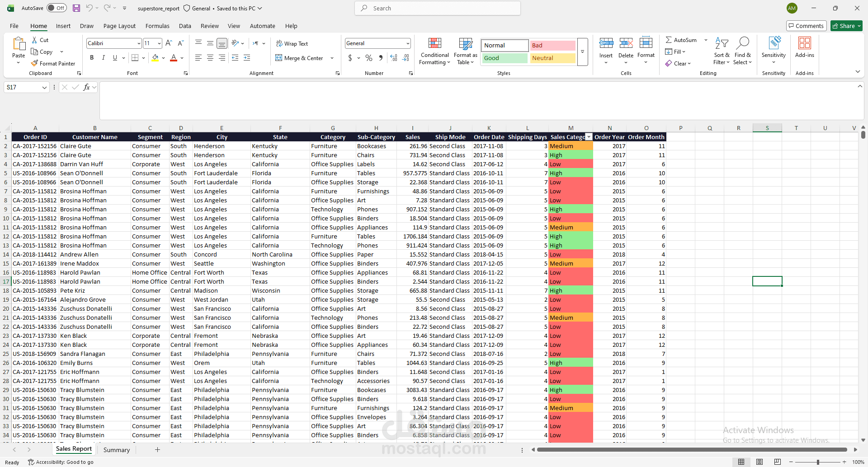Switch to Page Break Preview view

777,462
